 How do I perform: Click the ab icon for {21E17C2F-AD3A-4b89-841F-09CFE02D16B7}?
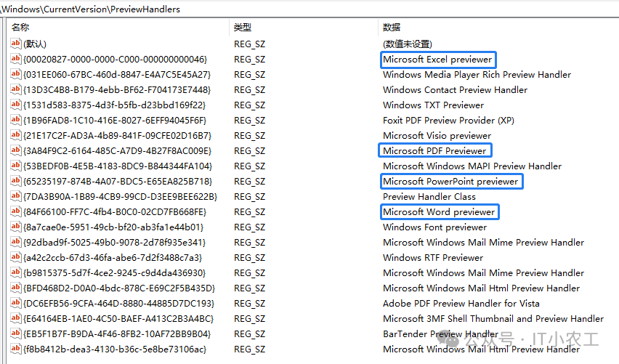(16, 135)
